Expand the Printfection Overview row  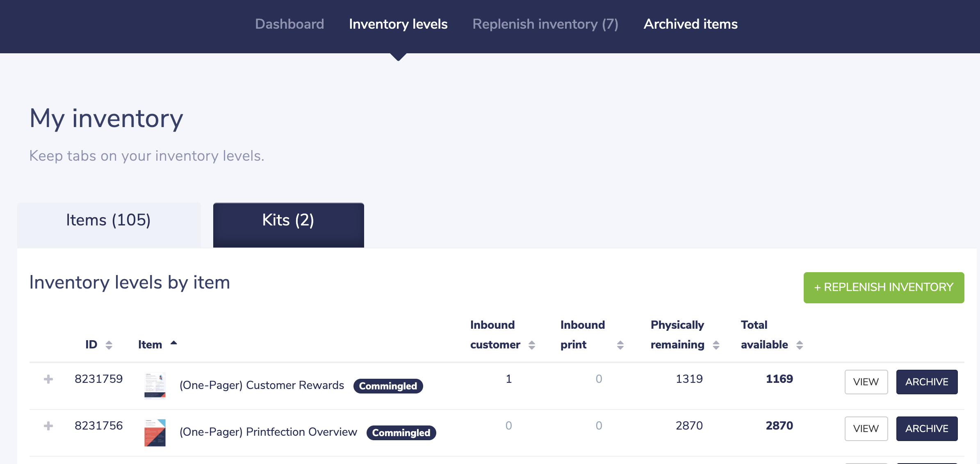click(x=48, y=426)
